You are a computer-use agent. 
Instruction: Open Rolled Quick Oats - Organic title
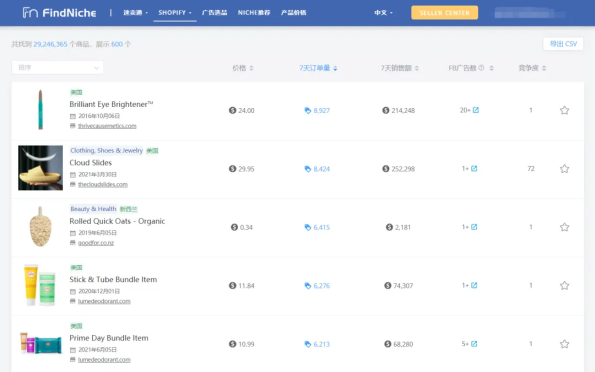(117, 221)
